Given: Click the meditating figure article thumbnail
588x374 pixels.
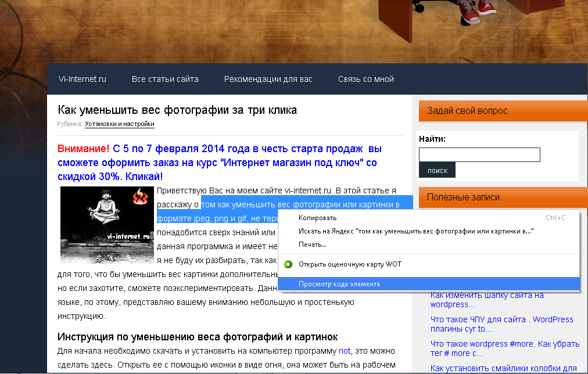Looking at the screenshot, I should (x=107, y=225).
